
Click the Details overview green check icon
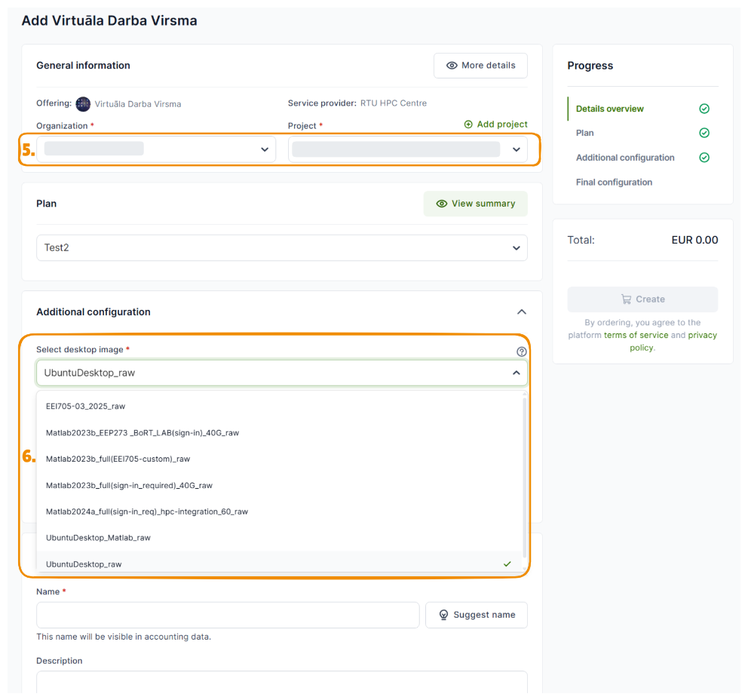704,109
